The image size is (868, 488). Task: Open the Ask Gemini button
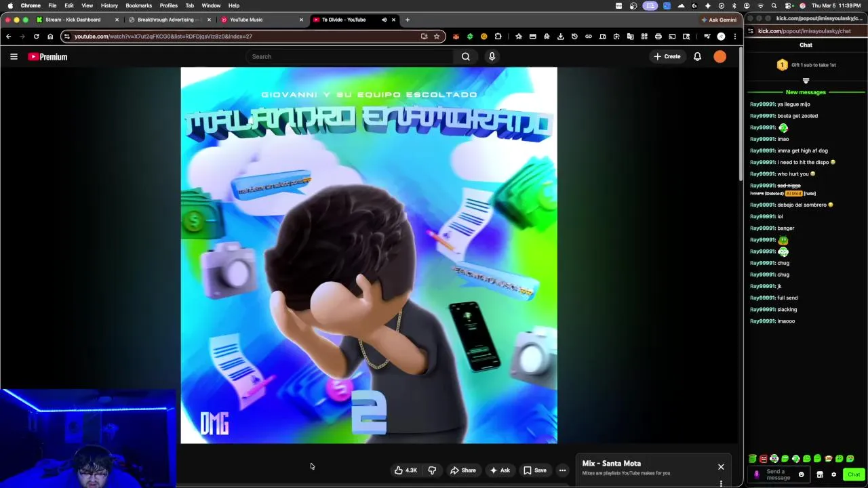pos(719,20)
